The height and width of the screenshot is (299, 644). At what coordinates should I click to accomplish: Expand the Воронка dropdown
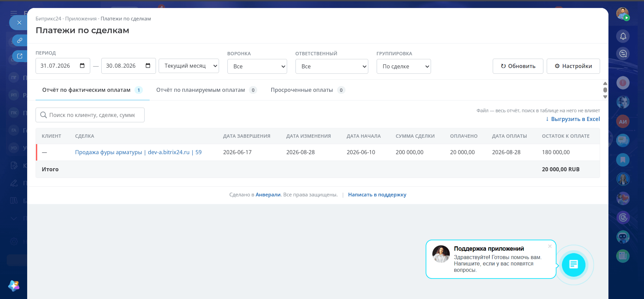click(x=257, y=66)
